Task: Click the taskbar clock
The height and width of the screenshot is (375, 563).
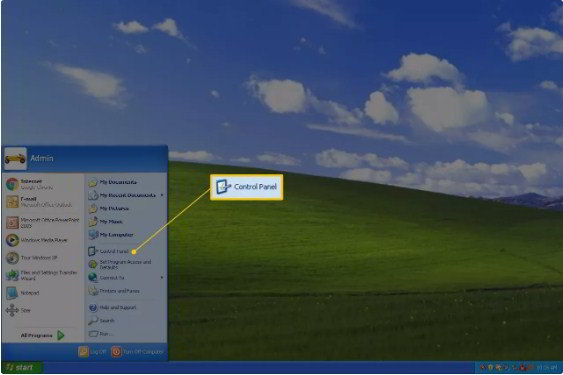Action: [547, 367]
